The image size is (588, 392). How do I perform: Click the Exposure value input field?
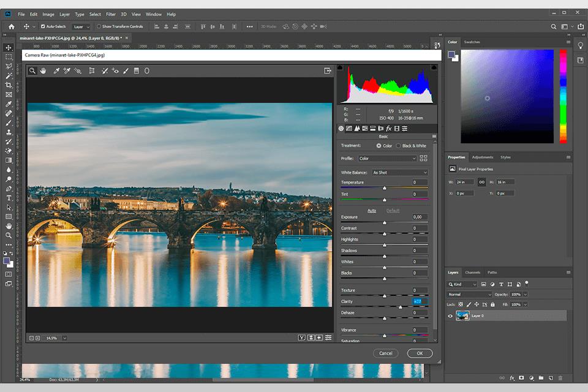tap(420, 217)
